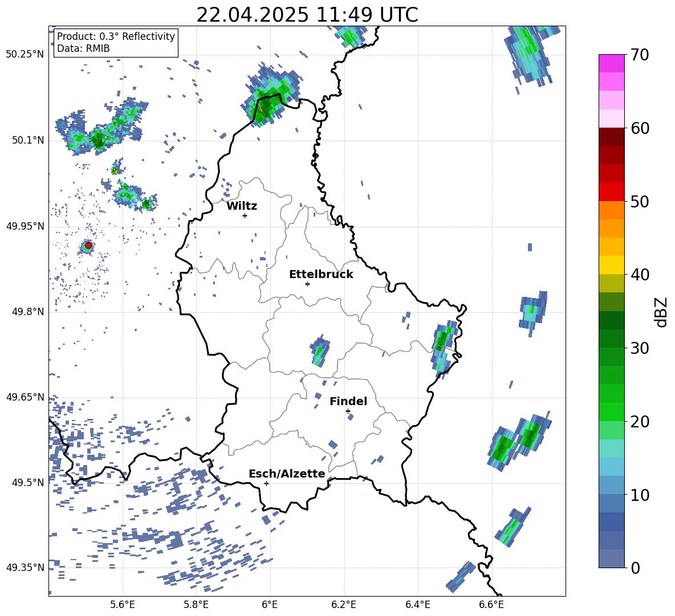Viewport: 675px width, 616px height.
Task: Click the 6.6°E longitude label
Action: [491, 605]
